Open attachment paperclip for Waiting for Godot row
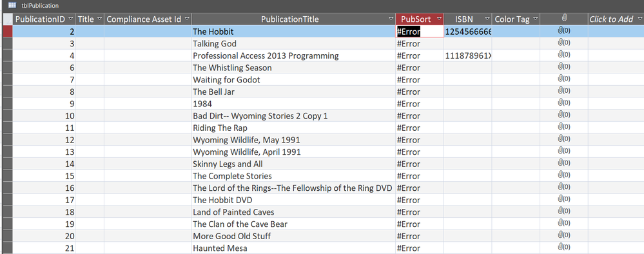Viewport: 644px width, 254px height. pyautogui.click(x=564, y=79)
